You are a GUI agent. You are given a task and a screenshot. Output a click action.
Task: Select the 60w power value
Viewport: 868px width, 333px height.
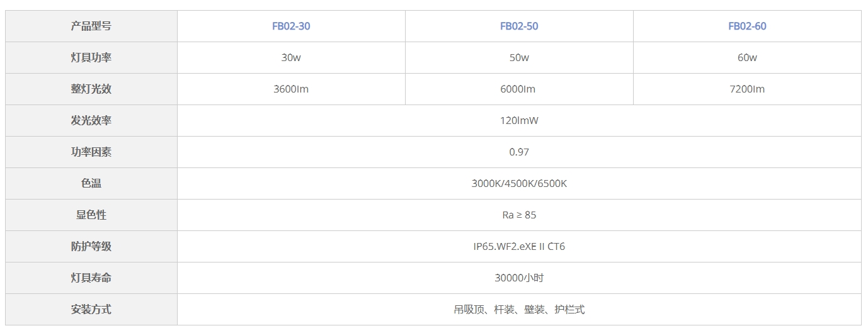[x=747, y=58]
